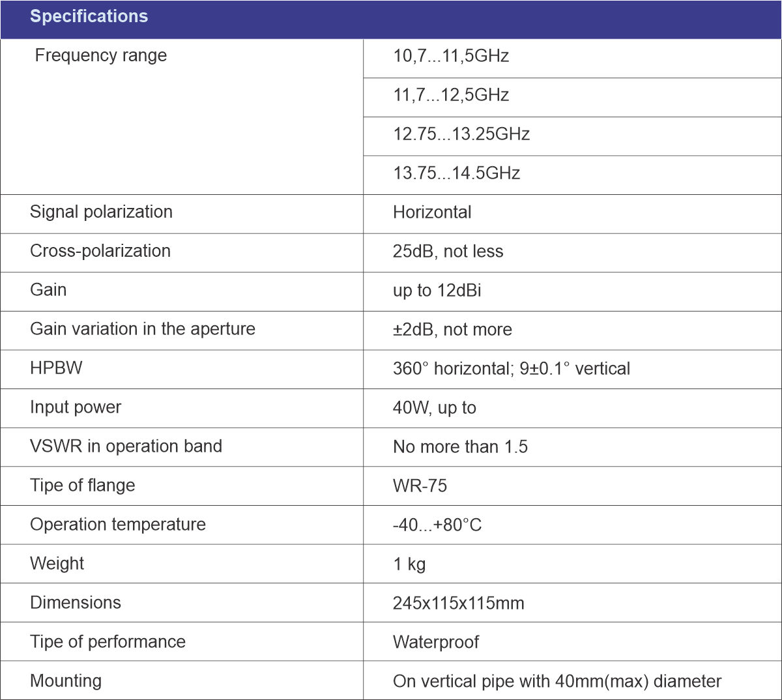Click the HPBW row label

pyautogui.click(x=56, y=368)
